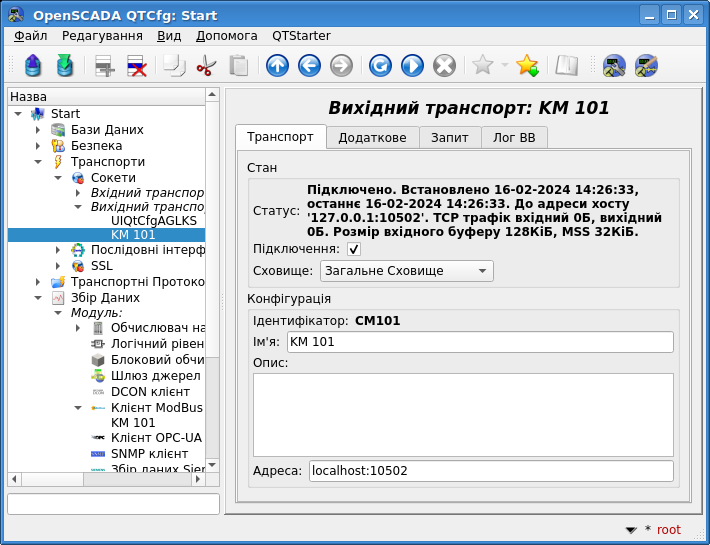Click the blue up arrow navigation icon

pos(277,66)
